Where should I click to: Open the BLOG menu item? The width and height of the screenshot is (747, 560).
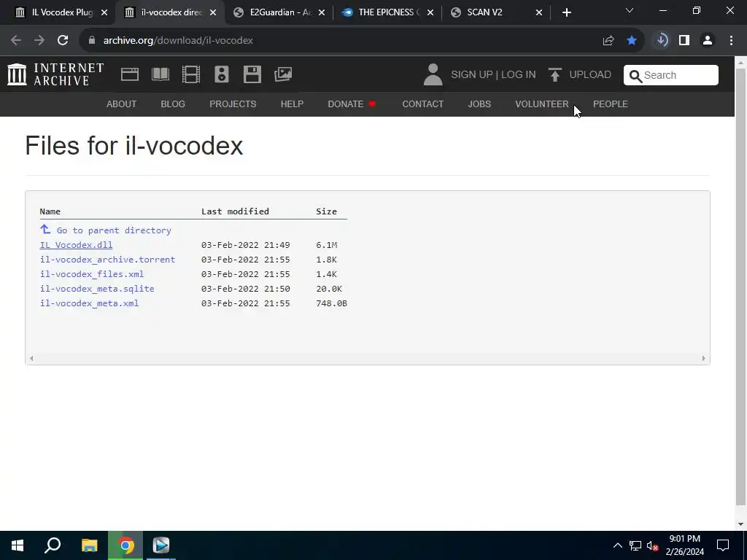[x=173, y=104]
